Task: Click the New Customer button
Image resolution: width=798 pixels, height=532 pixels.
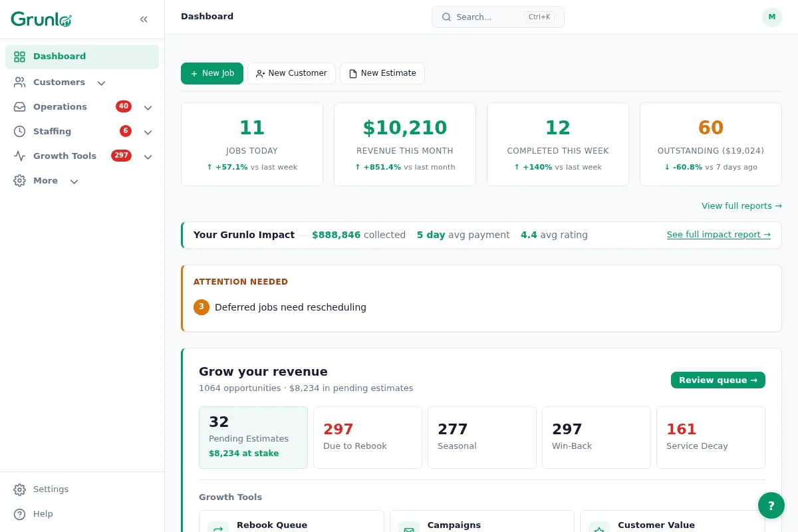Action: click(291, 73)
